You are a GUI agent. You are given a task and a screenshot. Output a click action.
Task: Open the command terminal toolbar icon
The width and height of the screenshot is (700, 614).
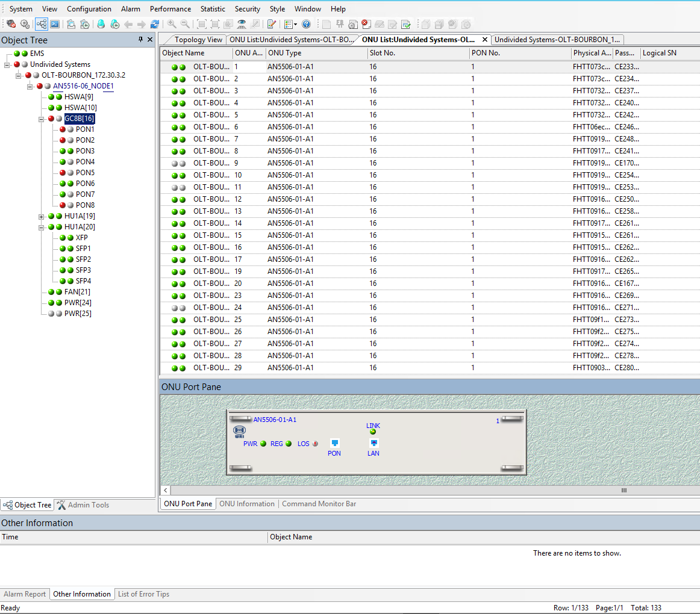tap(55, 24)
